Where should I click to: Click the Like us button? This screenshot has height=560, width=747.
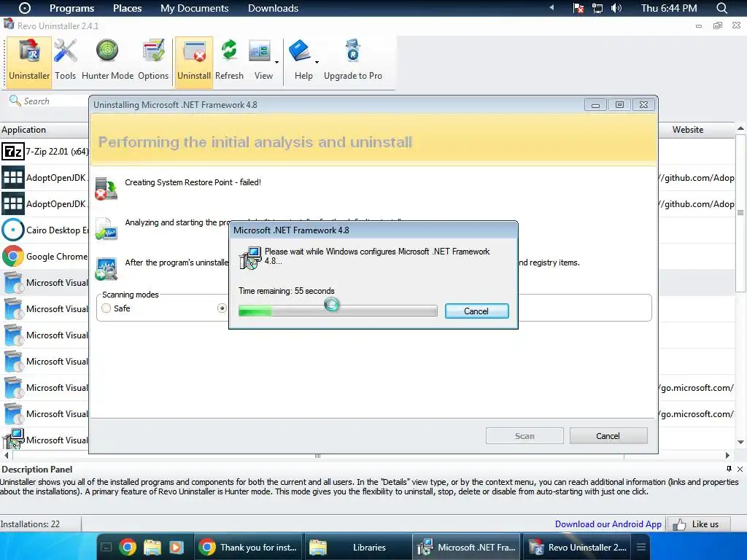pos(699,524)
